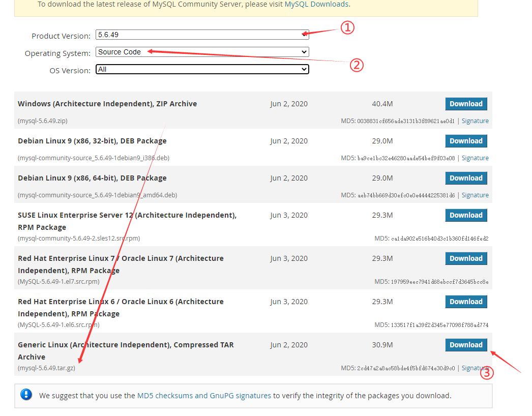Click MD5 hash of the el6 RPM row
The height and width of the screenshot is (416, 532).
click(x=440, y=325)
